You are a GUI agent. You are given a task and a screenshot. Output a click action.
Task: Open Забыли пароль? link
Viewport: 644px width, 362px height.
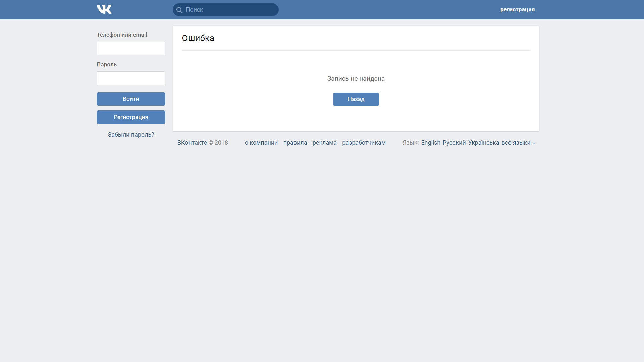[131, 135]
